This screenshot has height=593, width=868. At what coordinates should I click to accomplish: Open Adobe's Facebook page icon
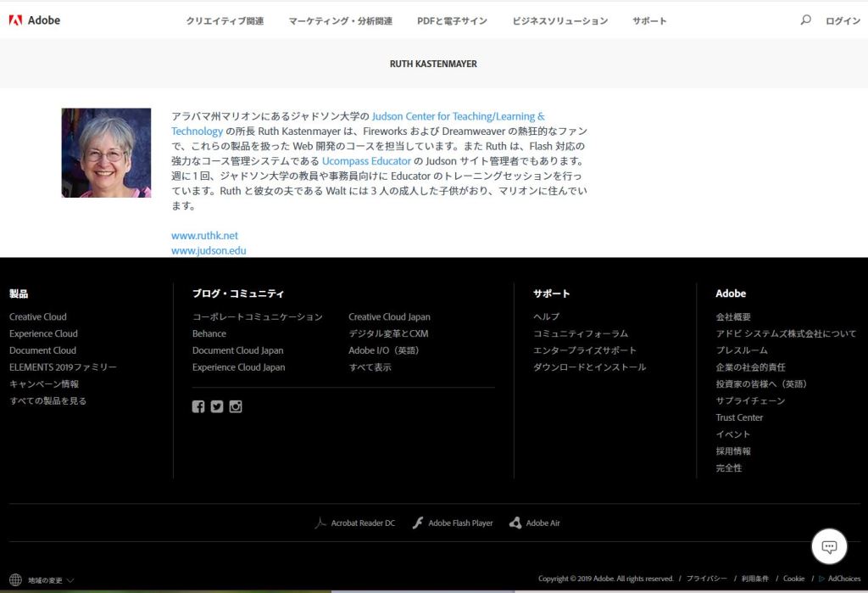pyautogui.click(x=198, y=406)
